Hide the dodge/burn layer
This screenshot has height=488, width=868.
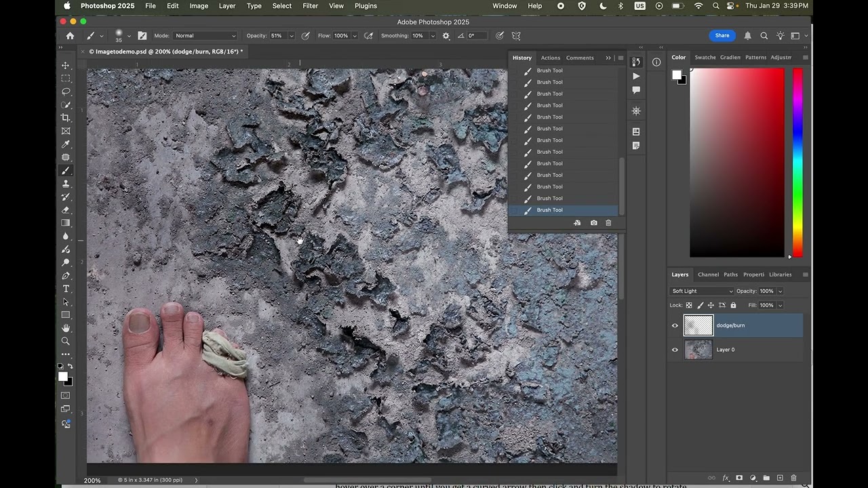(x=675, y=325)
